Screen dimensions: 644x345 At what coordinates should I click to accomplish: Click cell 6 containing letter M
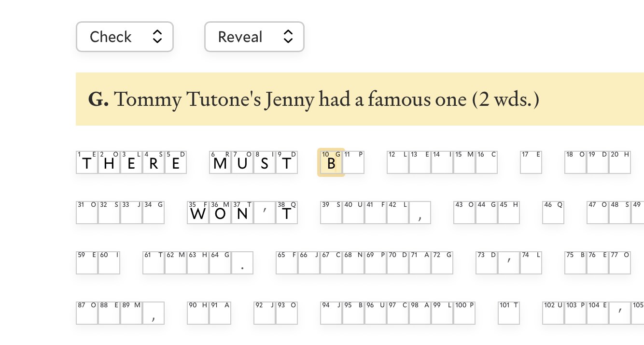220,162
